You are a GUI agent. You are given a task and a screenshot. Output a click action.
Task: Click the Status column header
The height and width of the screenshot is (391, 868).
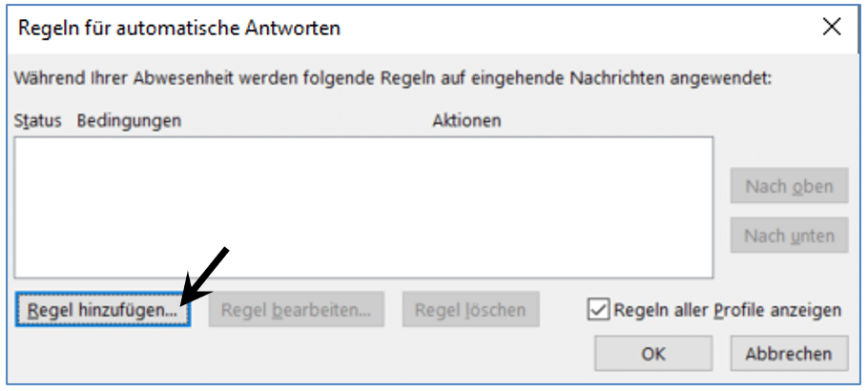[x=37, y=120]
